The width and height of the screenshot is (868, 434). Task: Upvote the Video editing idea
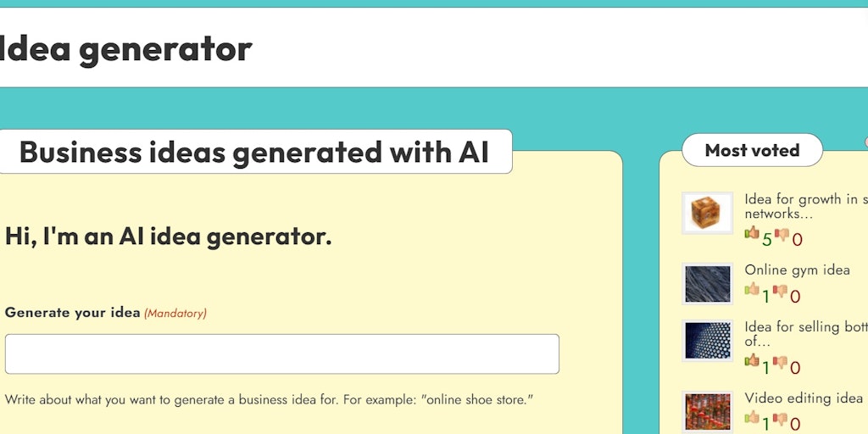[752, 417]
